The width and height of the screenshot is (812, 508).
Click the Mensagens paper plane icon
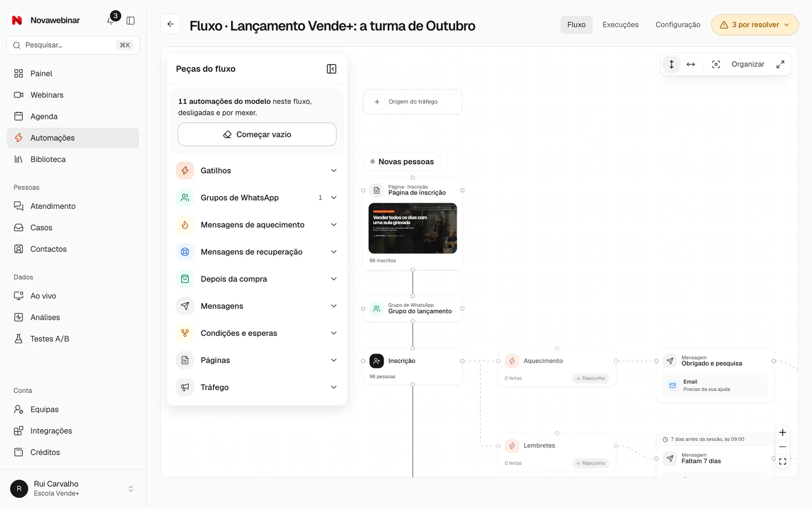point(185,306)
